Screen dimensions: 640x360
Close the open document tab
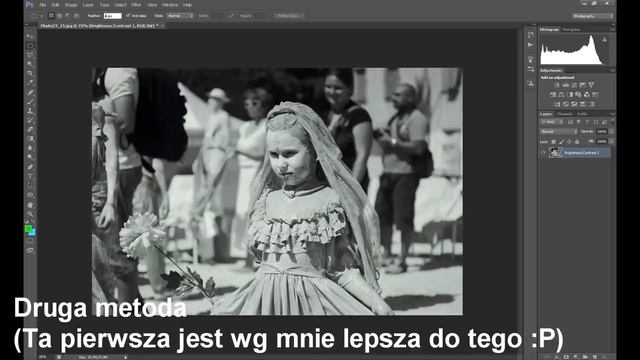[x=162, y=26]
